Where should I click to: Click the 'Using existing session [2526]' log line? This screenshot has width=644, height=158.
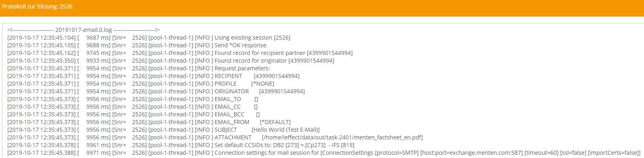click(149, 38)
